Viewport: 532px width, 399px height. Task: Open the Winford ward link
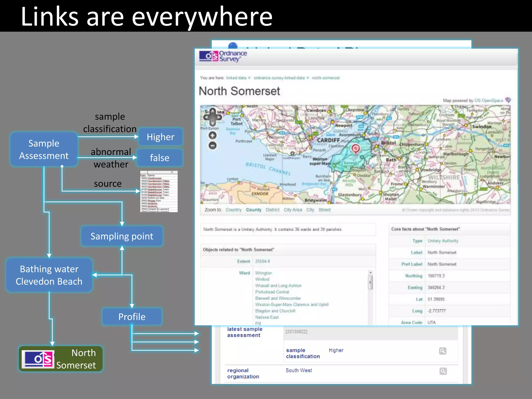coord(262,279)
